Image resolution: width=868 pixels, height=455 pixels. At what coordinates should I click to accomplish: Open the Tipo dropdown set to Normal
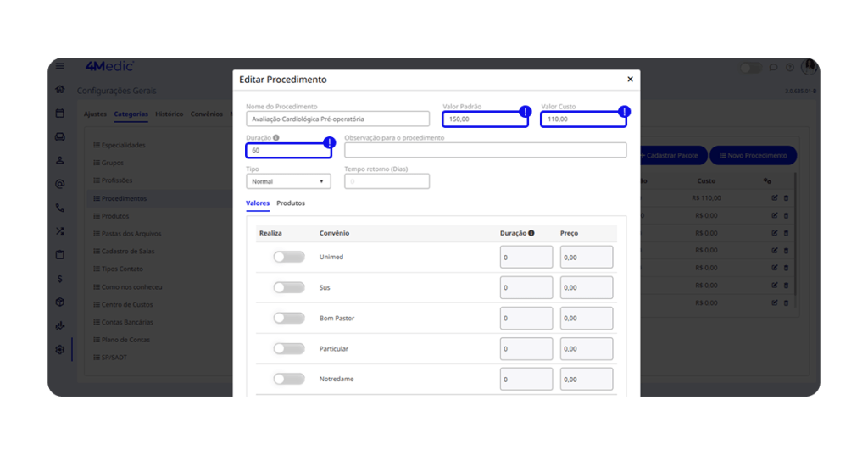point(288,181)
